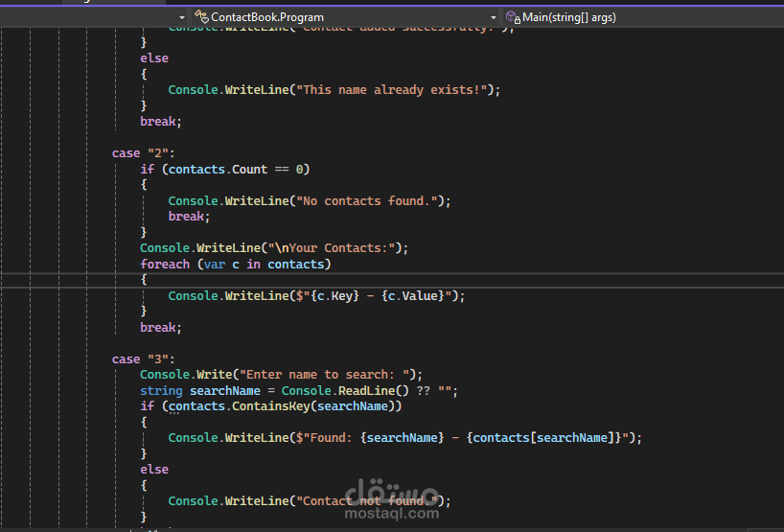
Task: Open the Main(string[] args) member dropdown
Action: tap(642, 17)
